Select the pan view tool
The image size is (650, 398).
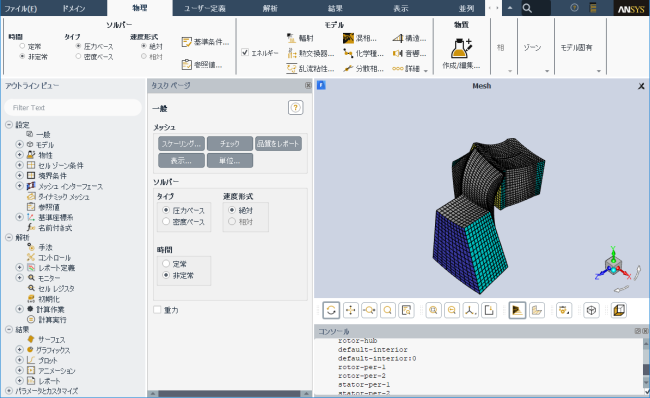click(351, 310)
